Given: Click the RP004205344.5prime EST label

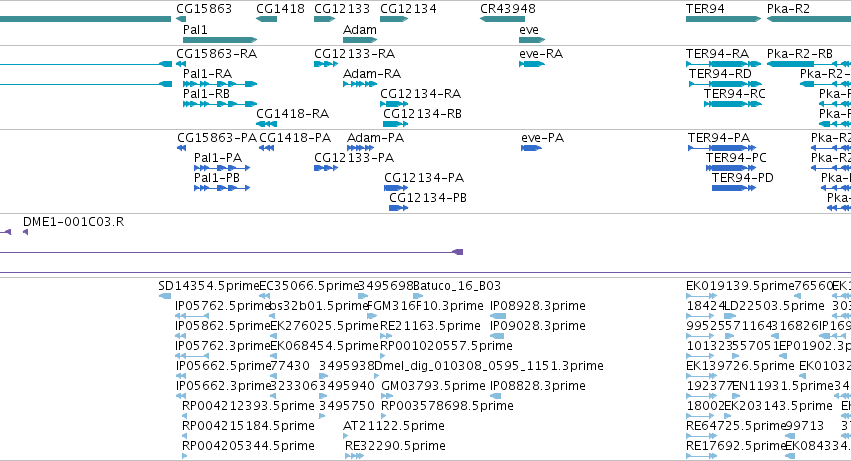Looking at the screenshot, I should (x=249, y=447).
